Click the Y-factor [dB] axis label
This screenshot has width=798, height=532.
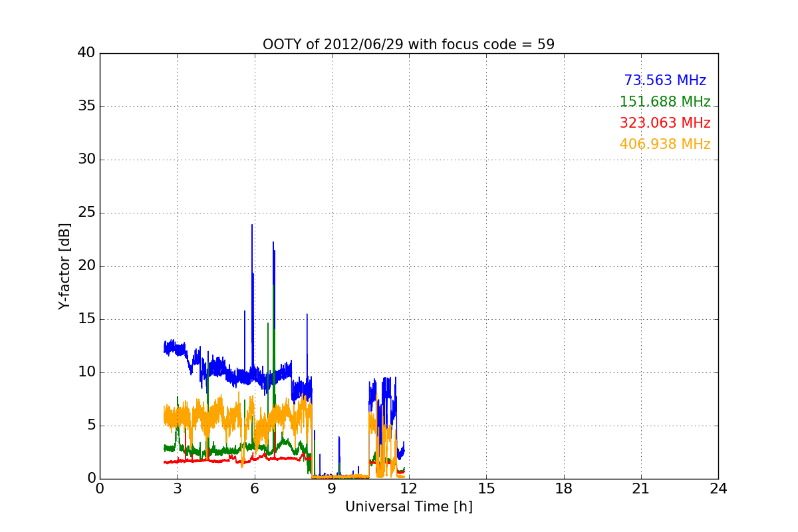pyautogui.click(x=65, y=266)
